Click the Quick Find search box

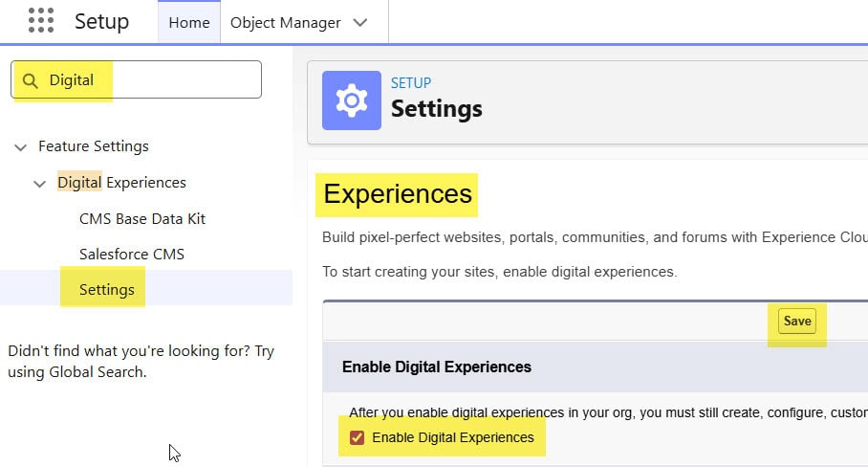(x=136, y=79)
